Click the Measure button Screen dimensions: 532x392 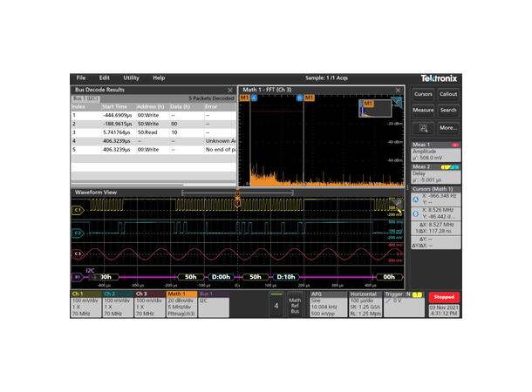click(x=423, y=110)
